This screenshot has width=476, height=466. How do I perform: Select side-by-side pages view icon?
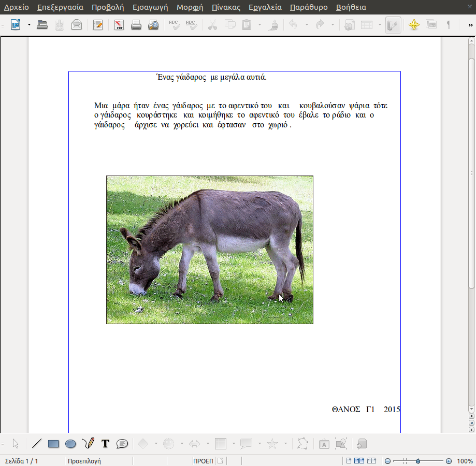[359, 461]
